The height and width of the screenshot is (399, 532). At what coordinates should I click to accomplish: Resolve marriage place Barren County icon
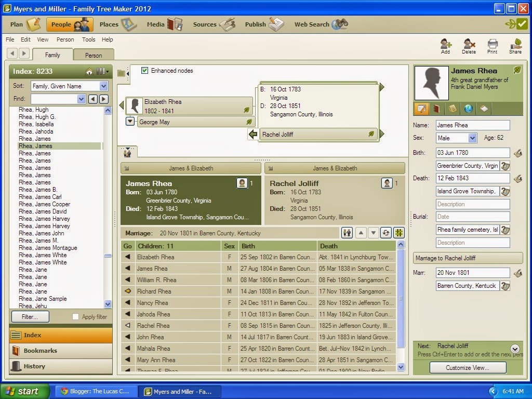505,286
